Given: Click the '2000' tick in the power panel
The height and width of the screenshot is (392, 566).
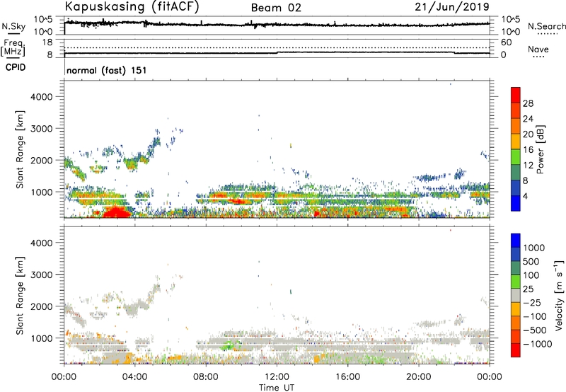Looking at the screenshot, I should [x=42, y=160].
